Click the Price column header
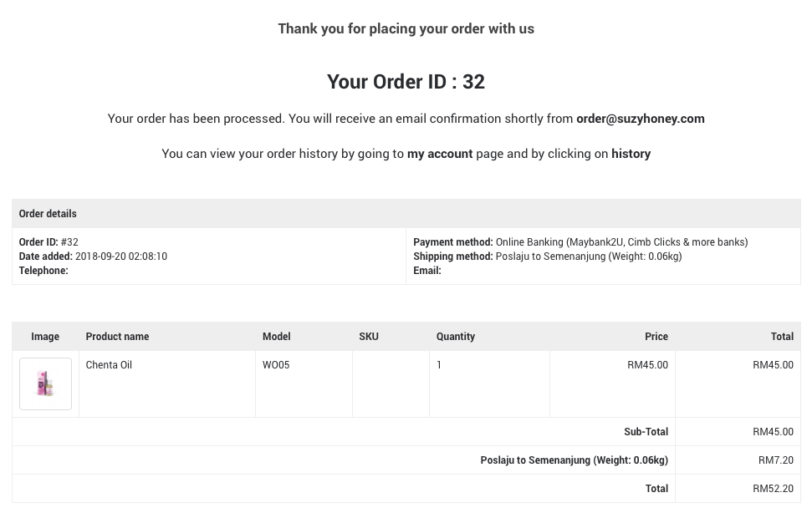Image resolution: width=812 pixels, height=513 pixels. (656, 336)
